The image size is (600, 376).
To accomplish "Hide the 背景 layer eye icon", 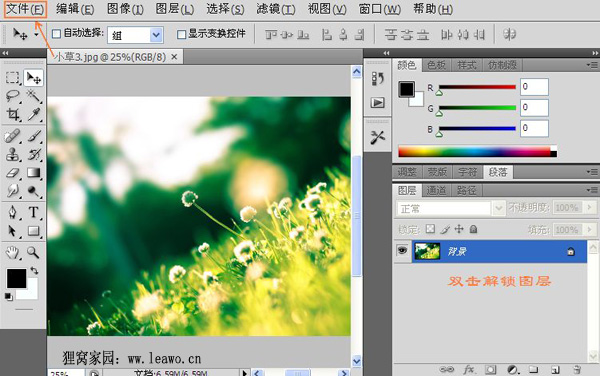I will point(402,250).
